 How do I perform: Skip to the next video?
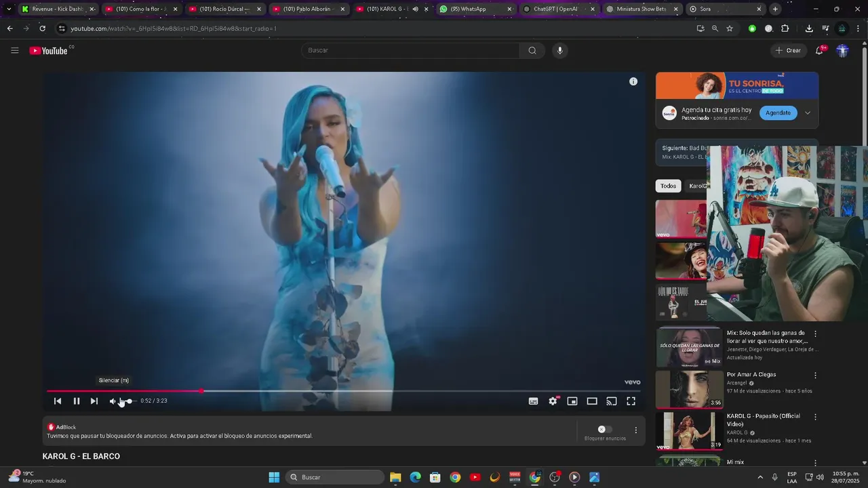pyautogui.click(x=94, y=401)
